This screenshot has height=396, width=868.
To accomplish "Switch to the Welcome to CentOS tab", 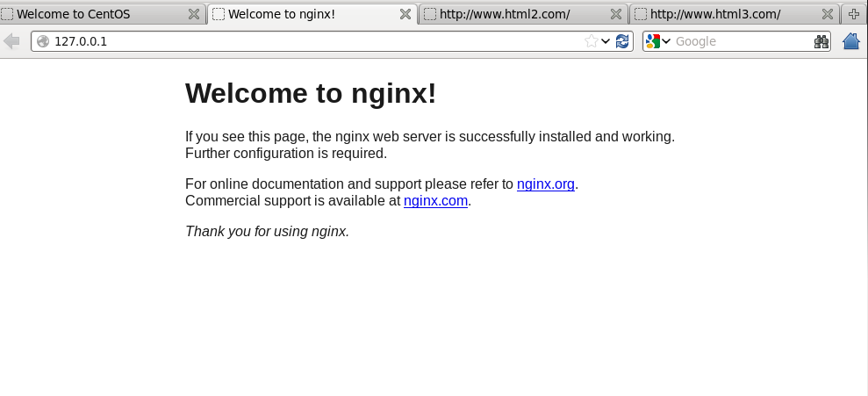I will (x=103, y=14).
